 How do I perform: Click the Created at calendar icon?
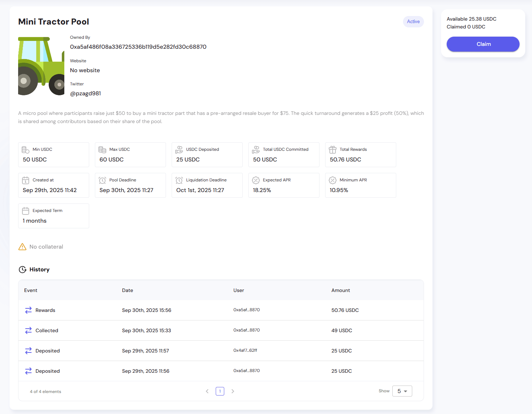[26, 180]
